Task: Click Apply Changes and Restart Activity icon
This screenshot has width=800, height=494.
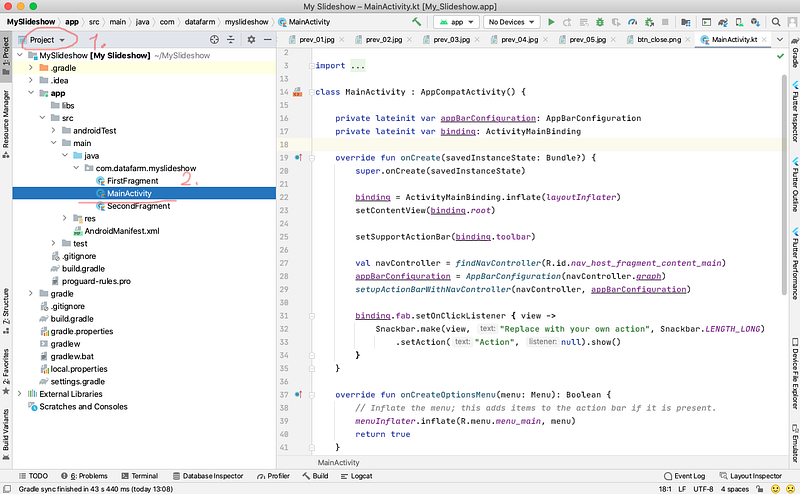Action: (567, 22)
